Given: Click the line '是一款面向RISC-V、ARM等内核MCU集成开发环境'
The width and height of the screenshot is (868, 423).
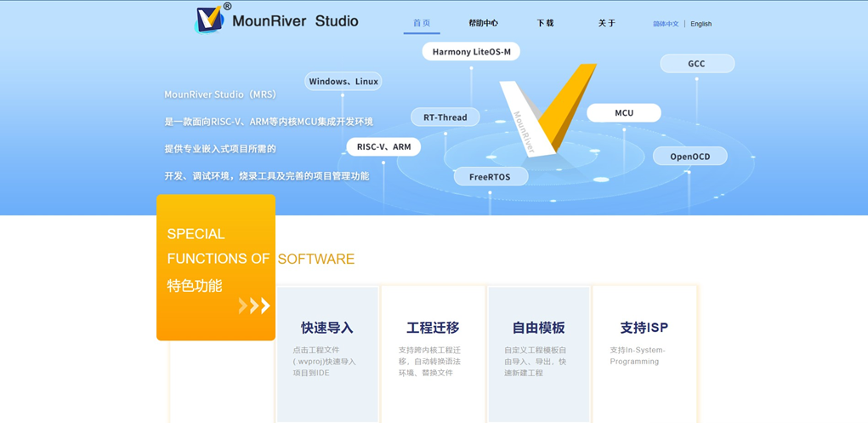Looking at the screenshot, I should tap(269, 122).
